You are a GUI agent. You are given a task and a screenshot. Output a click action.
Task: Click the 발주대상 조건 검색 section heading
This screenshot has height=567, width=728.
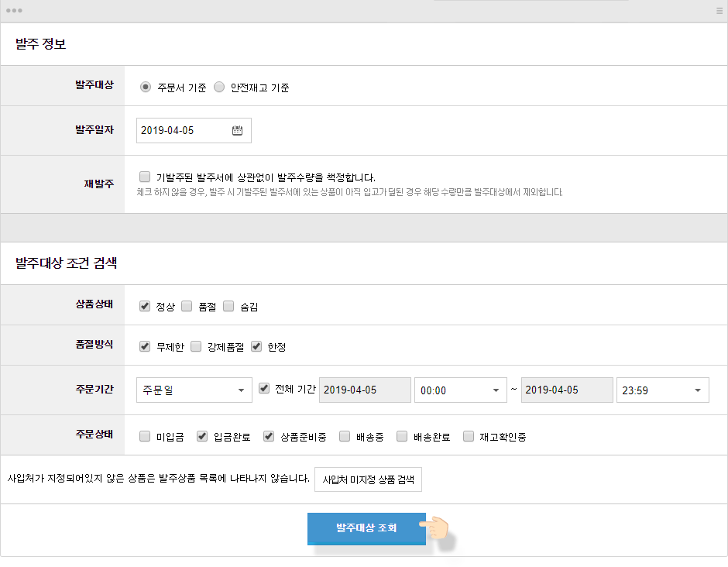point(66,263)
